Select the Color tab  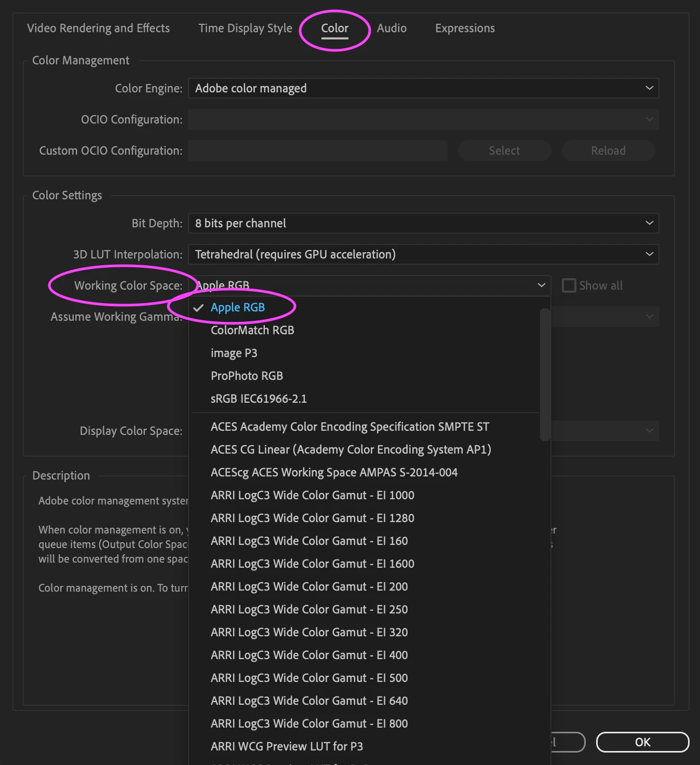coord(334,28)
